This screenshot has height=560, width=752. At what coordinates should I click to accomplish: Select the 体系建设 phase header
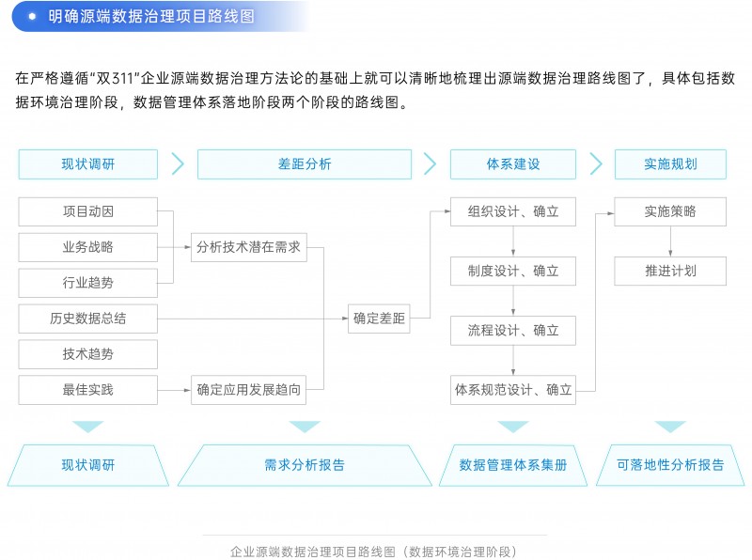pyautogui.click(x=513, y=163)
